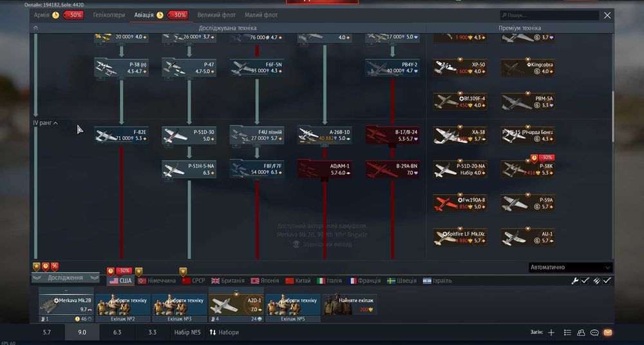644x345 pixels.
Task: Select the A-26B-10 aircraft card
Action: [325, 135]
